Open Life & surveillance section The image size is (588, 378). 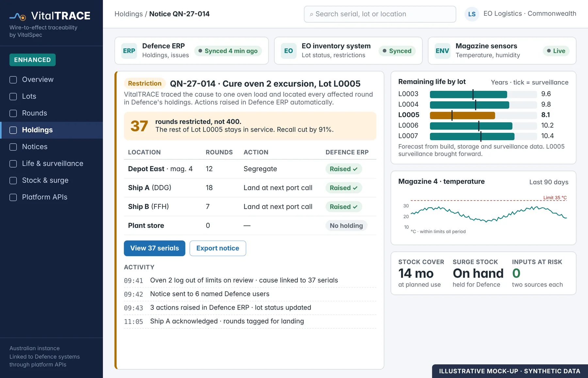coord(51,164)
